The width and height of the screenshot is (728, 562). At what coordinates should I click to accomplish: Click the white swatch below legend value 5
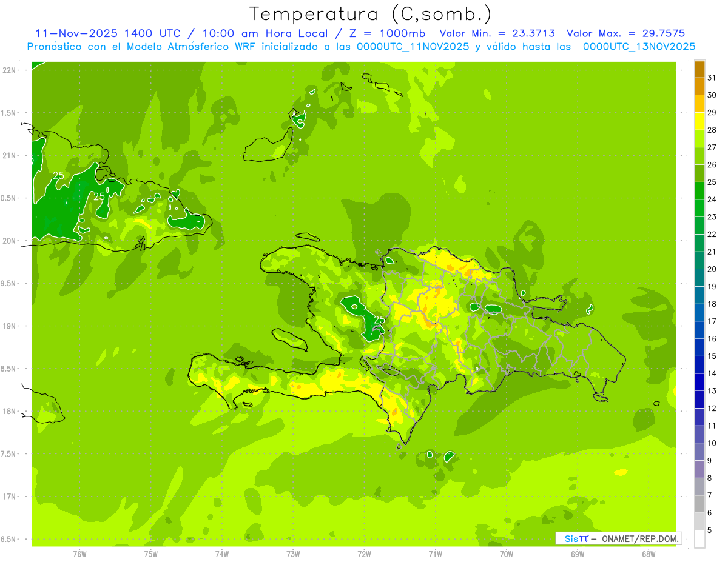[x=699, y=539]
